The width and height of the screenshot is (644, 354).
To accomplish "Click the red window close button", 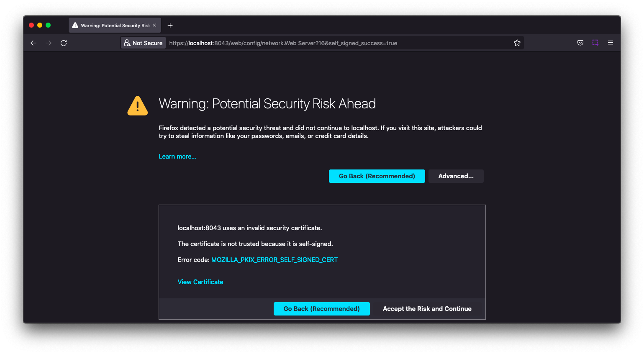I will tap(31, 25).
